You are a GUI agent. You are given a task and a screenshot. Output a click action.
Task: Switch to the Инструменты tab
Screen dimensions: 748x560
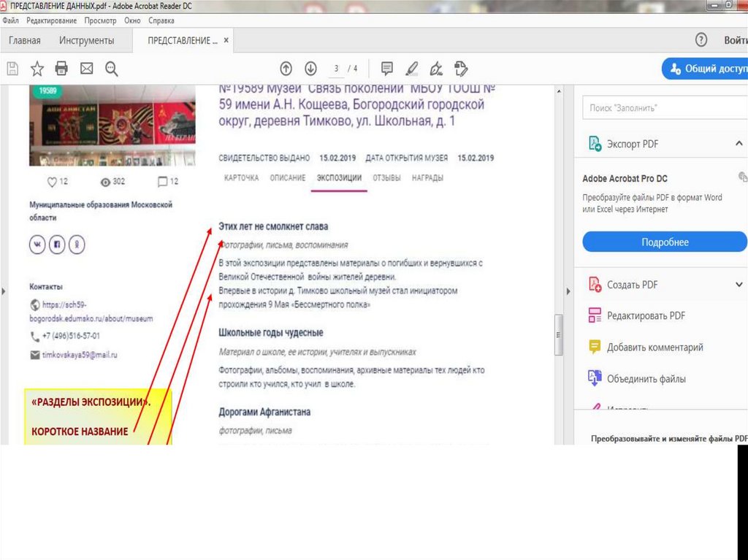coord(87,40)
